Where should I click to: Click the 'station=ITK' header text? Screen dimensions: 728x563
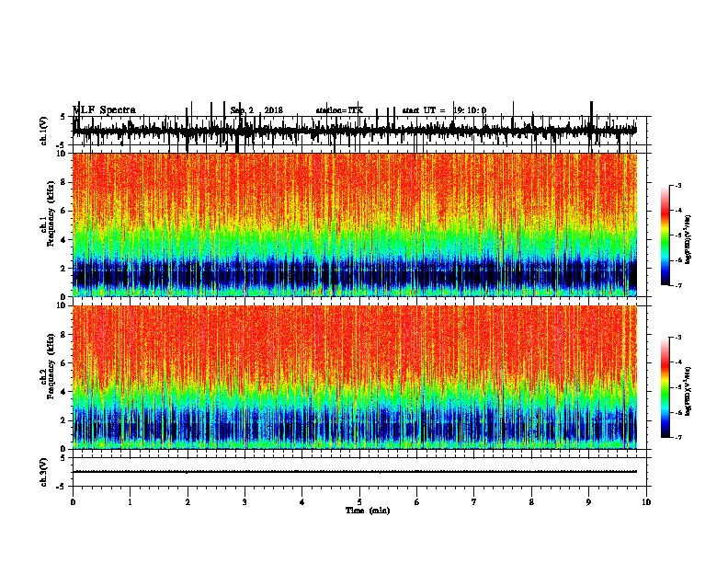coord(339,110)
